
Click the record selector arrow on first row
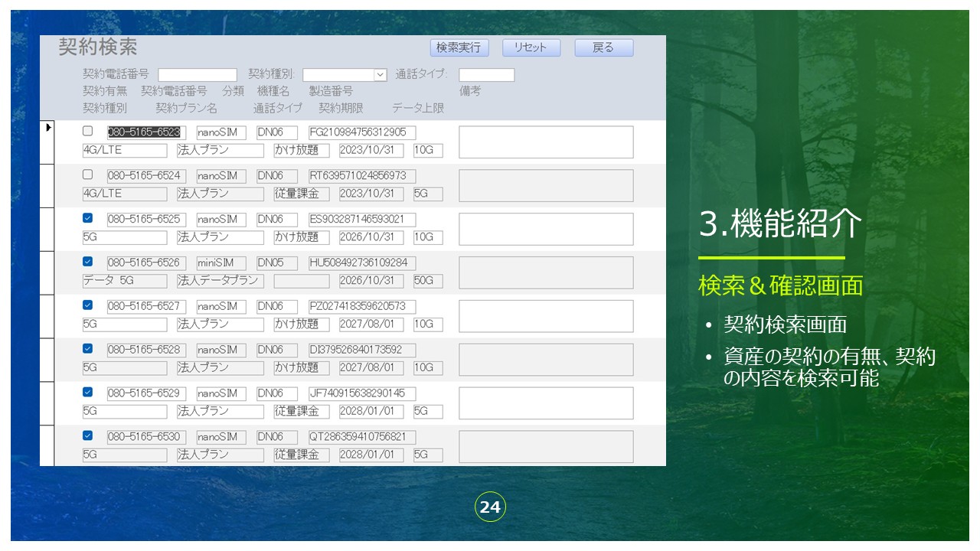point(48,128)
